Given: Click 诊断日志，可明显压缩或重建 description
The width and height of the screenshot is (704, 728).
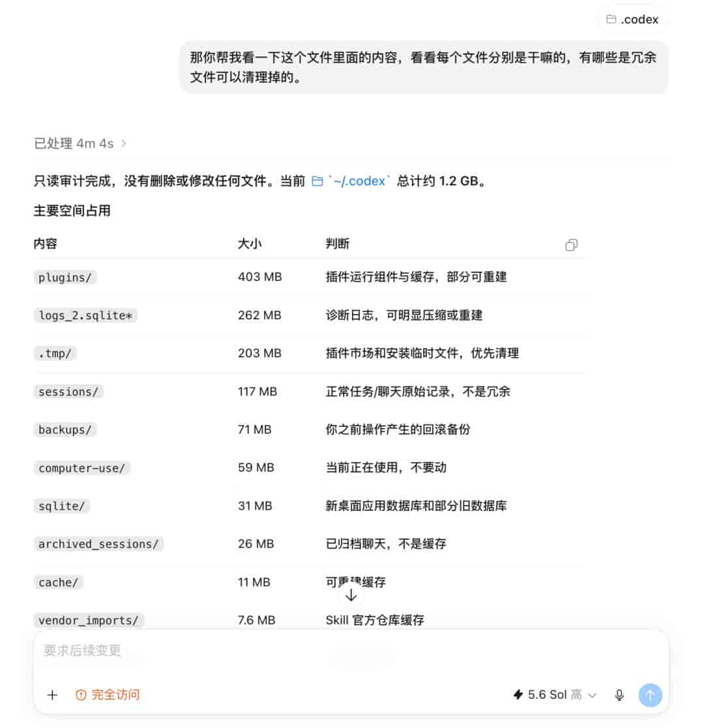Looking at the screenshot, I should click(404, 315).
